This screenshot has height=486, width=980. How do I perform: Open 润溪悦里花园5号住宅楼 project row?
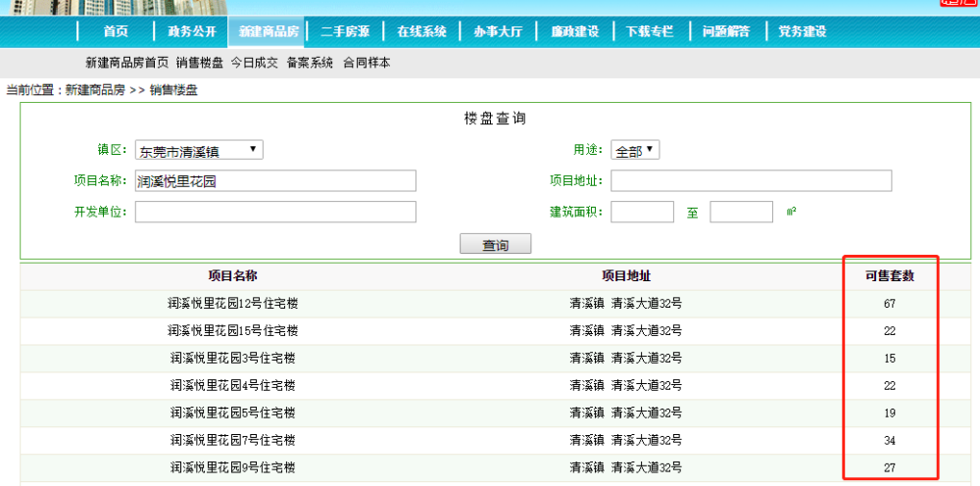click(x=232, y=413)
